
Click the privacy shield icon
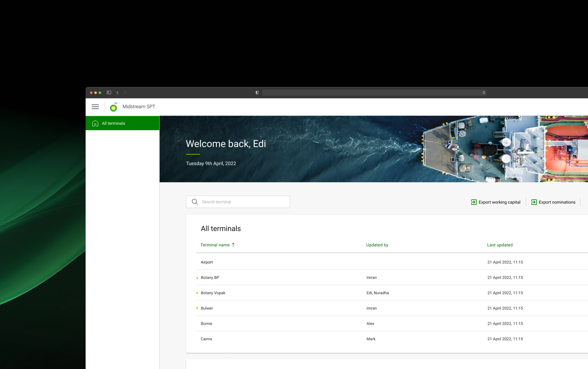point(257,92)
